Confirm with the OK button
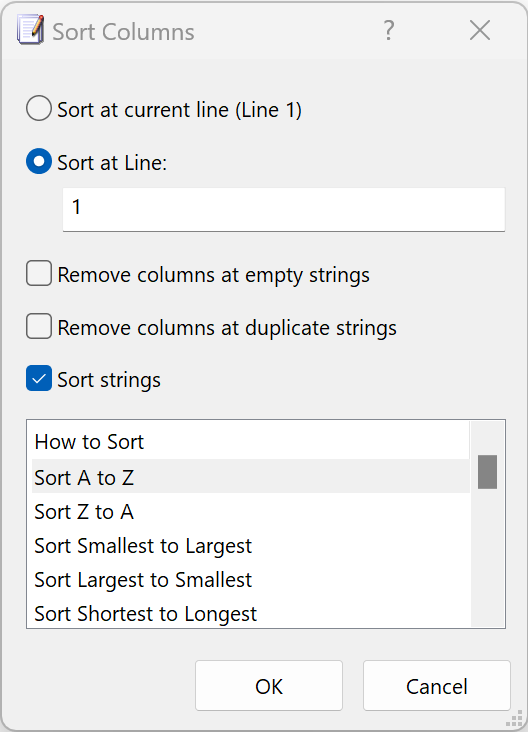 click(269, 686)
